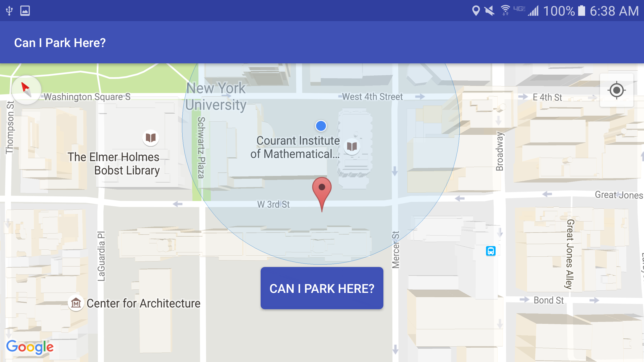
Task: Tap the my-location crosshair button
Action: pyautogui.click(x=617, y=90)
